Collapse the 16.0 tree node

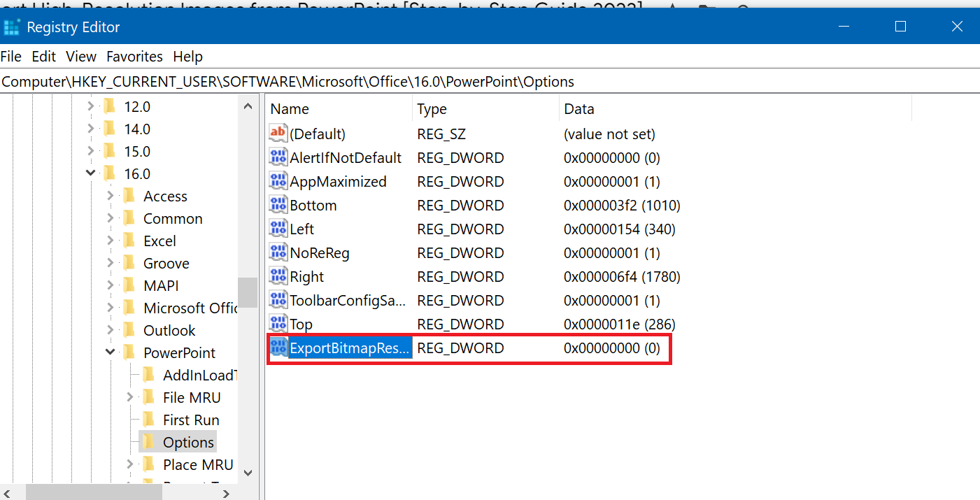coord(91,173)
